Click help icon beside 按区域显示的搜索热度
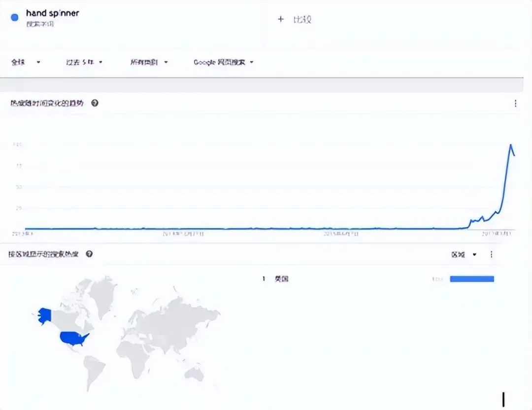Viewport: 532px width, 410px height. 89,254
